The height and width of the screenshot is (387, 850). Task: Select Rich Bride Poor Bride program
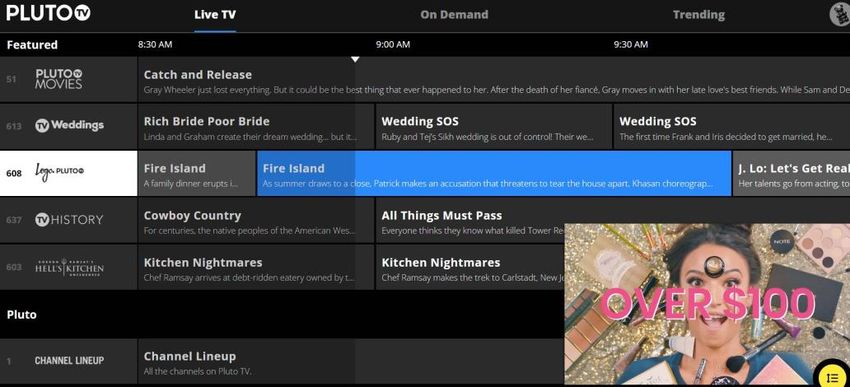coord(256,126)
